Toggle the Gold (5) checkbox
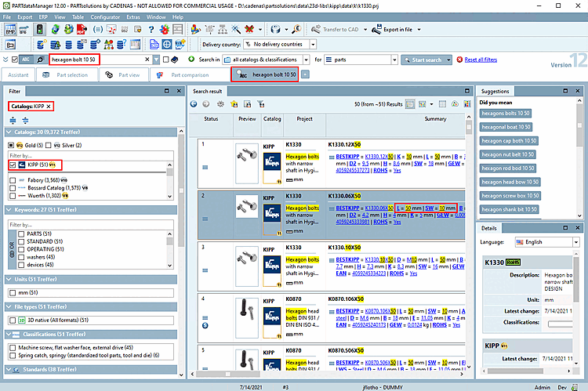The width and height of the screenshot is (588, 391). click(11, 145)
